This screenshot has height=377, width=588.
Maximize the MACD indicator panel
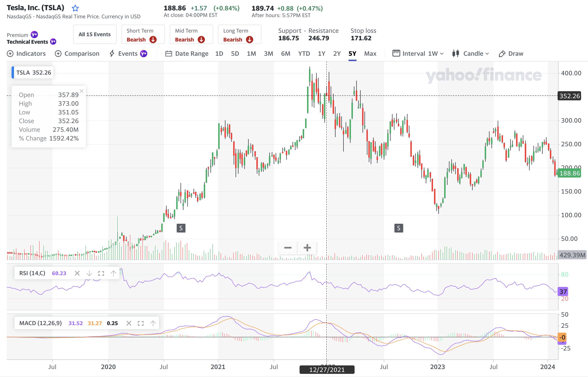141,323
